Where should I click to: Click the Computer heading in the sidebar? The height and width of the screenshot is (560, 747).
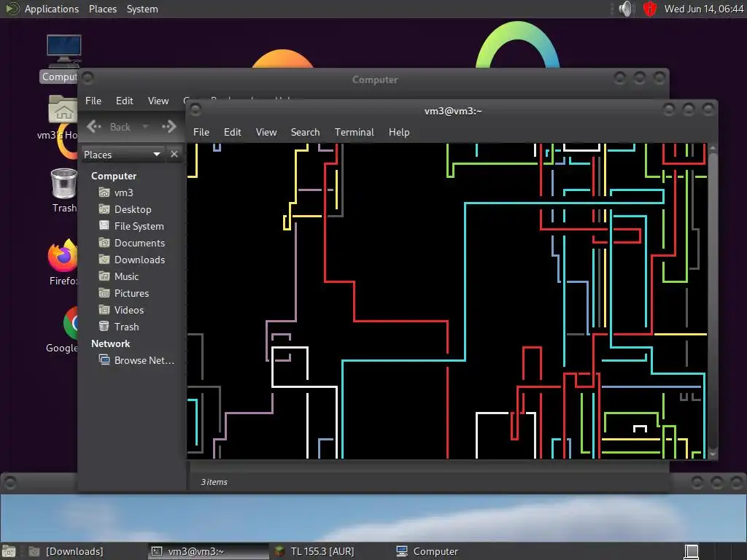[x=114, y=176]
